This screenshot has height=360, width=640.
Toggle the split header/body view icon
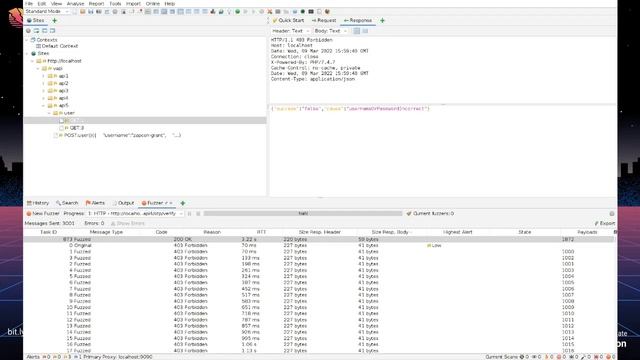pyautogui.click(x=365, y=31)
